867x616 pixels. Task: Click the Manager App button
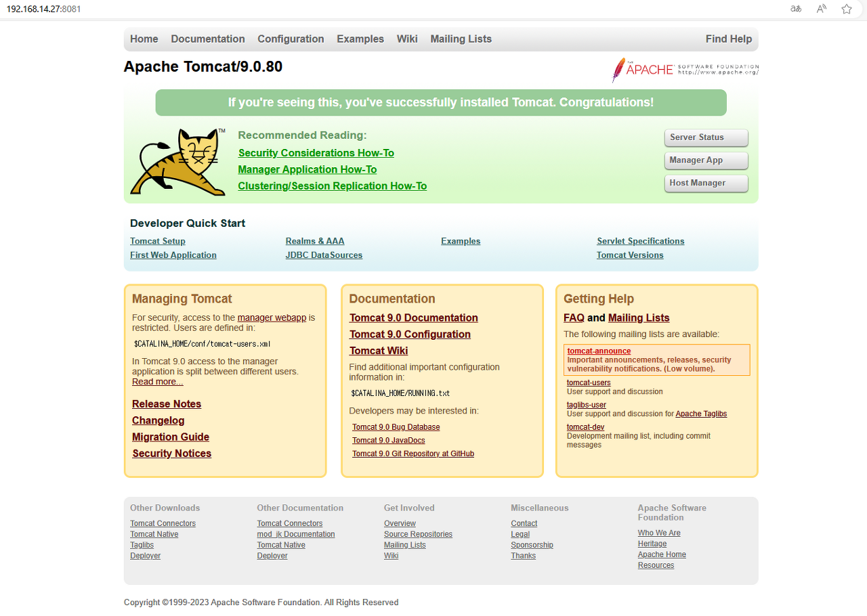[706, 160]
